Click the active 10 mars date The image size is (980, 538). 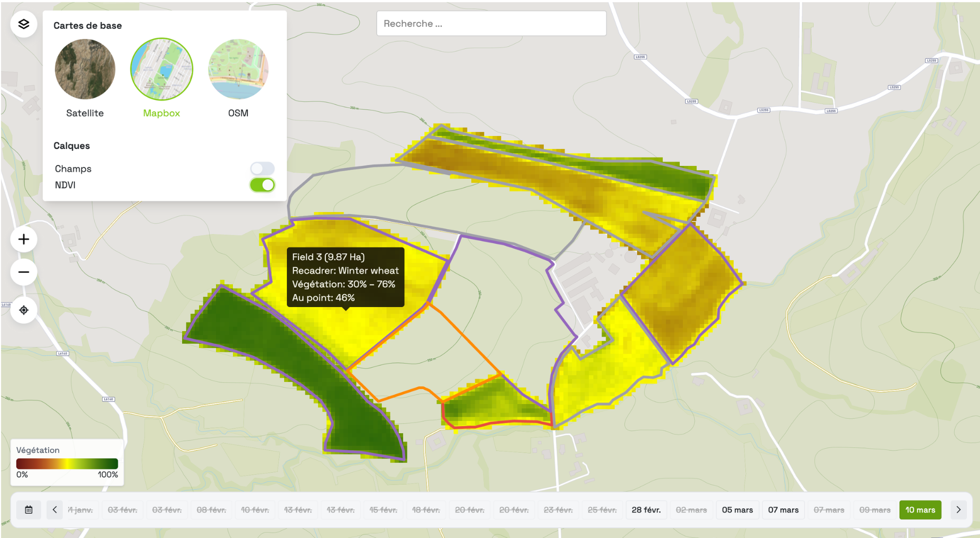coord(920,510)
